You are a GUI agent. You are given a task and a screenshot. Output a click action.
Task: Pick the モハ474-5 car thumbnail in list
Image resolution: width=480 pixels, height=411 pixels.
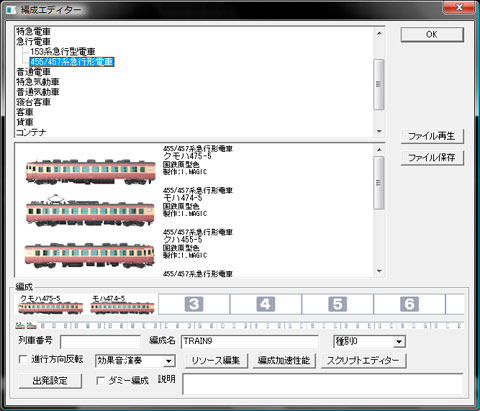click(90, 211)
